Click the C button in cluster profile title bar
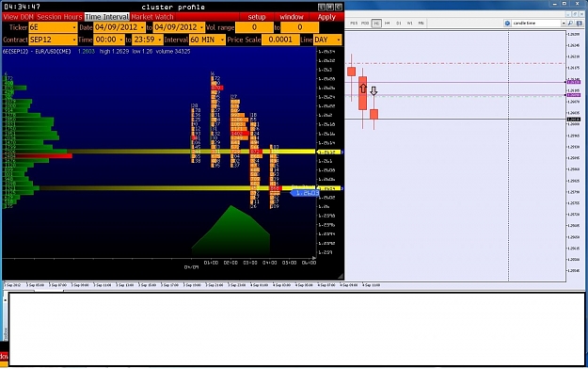This screenshot has height=369, width=588. point(339,7)
